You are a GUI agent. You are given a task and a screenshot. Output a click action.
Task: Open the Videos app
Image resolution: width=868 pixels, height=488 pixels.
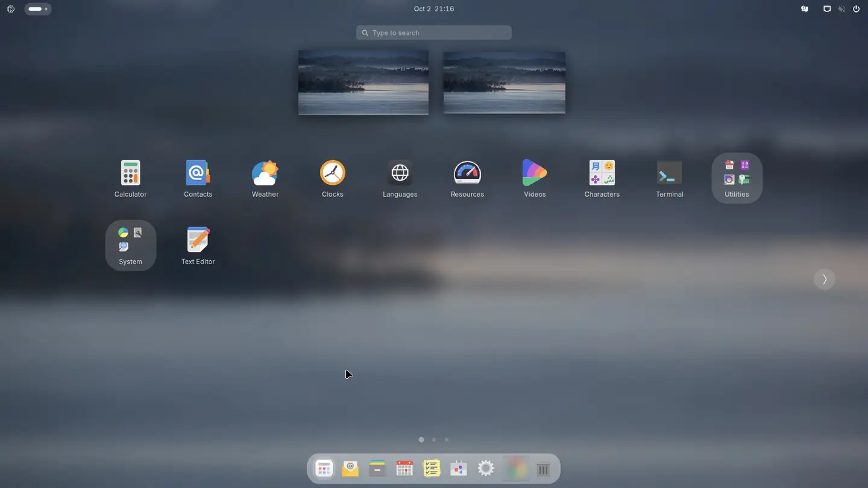pos(535,178)
